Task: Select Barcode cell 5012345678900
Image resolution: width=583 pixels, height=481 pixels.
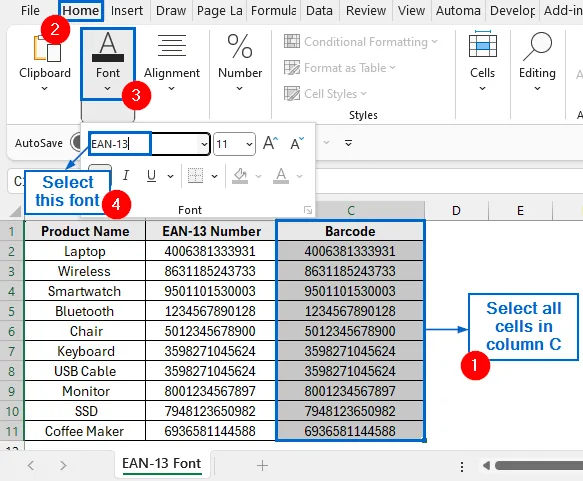Action: (350, 331)
